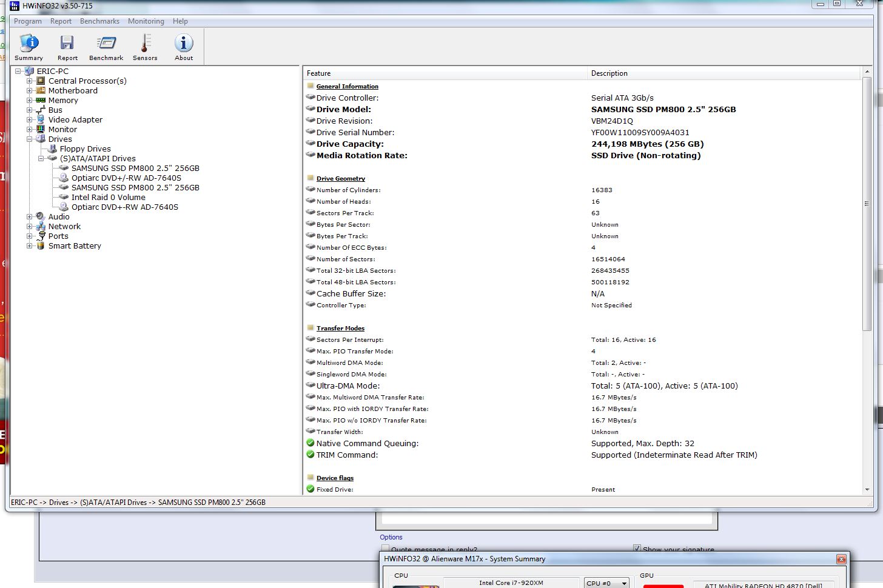
Task: Click the Drive Serial Number value YF00W11009SY009A4031
Action: coord(640,132)
